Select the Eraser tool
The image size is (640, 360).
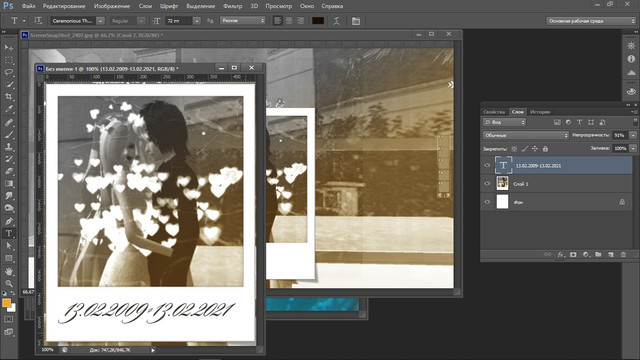pos(9,171)
